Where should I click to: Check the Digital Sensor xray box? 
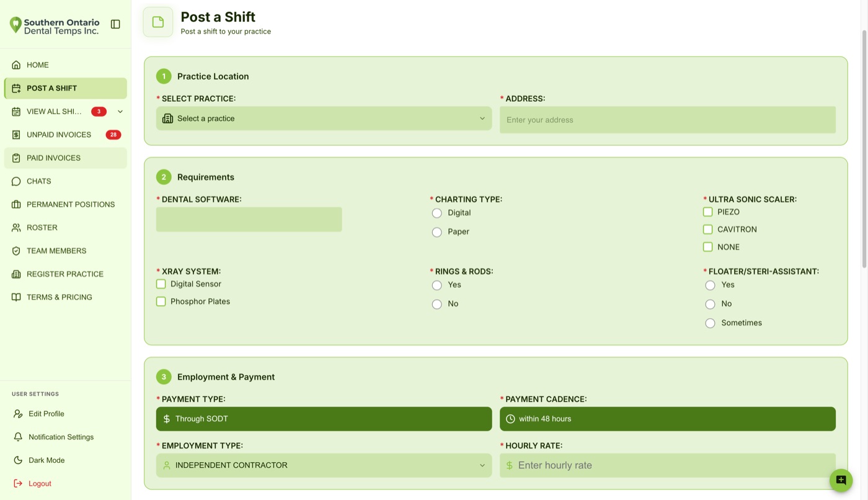pos(161,283)
